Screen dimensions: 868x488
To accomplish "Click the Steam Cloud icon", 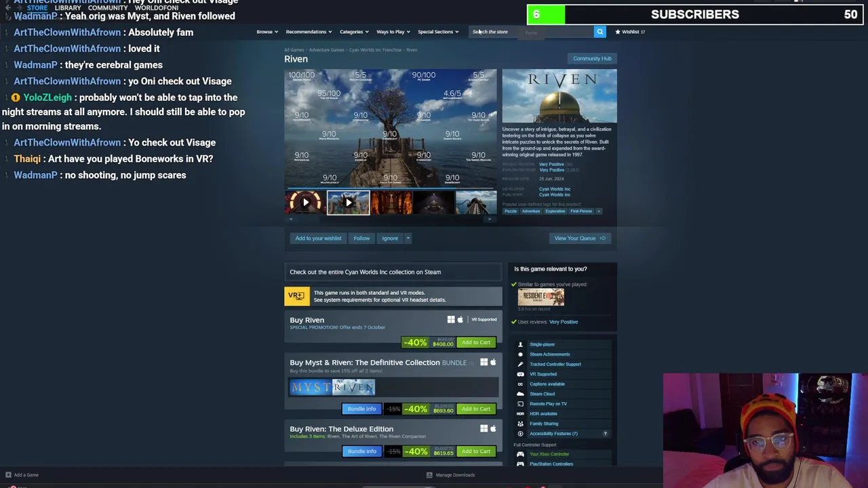I will 520,394.
